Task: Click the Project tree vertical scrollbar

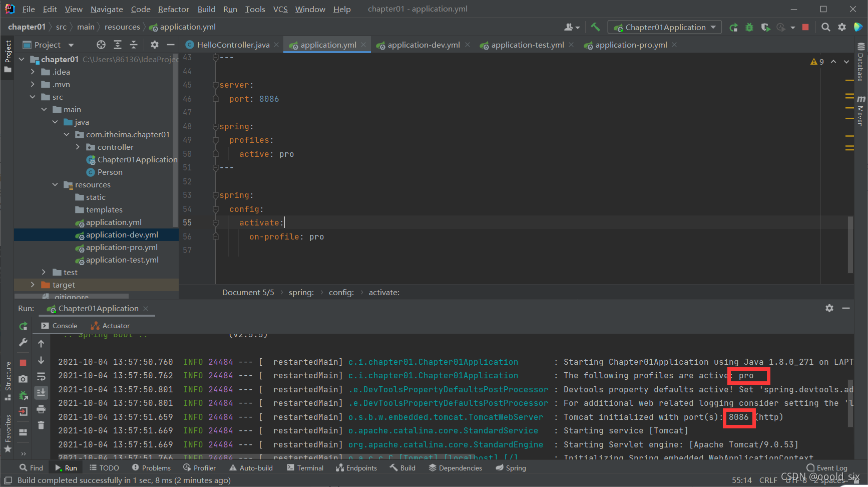Action: coord(175,140)
